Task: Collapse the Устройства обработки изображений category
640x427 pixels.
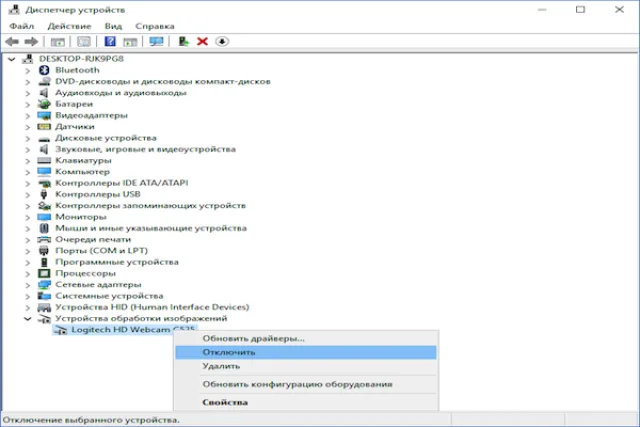Action: (x=27, y=319)
